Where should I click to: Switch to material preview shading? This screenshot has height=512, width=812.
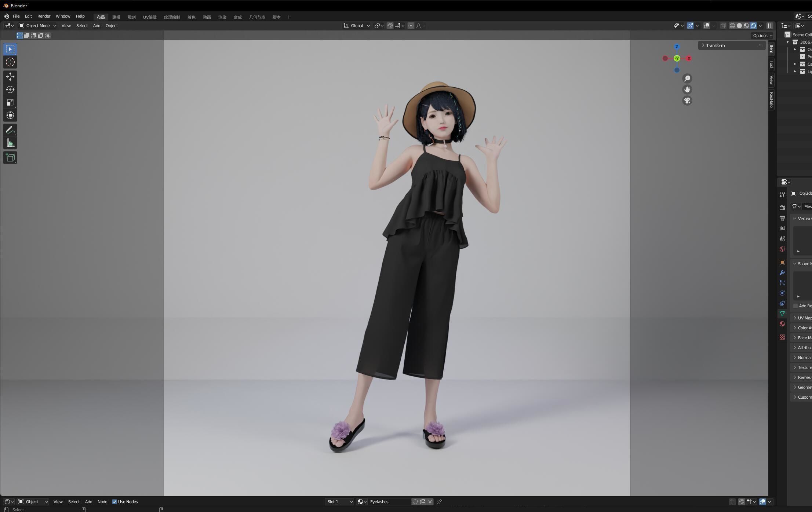[746, 26]
